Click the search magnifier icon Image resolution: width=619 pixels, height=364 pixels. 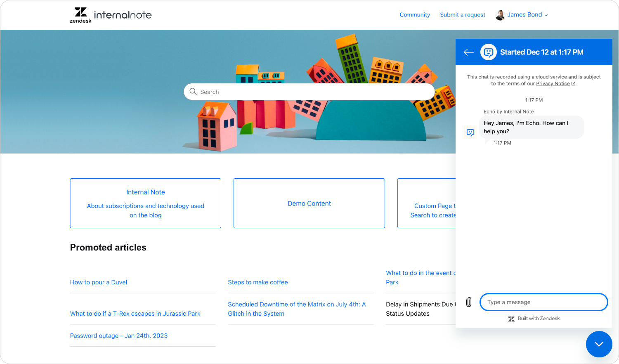pyautogui.click(x=193, y=92)
